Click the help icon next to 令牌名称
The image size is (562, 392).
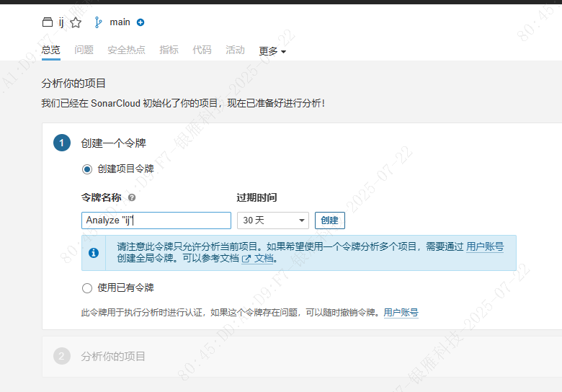pos(132,197)
